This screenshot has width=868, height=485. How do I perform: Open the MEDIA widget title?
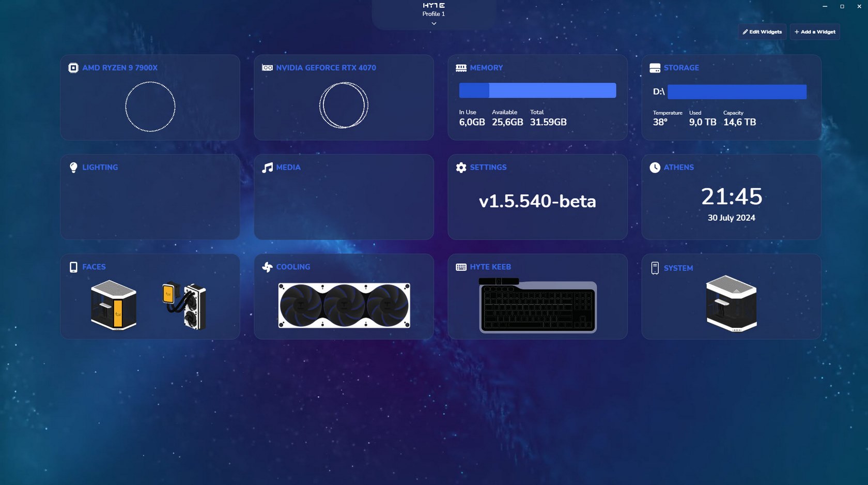(x=288, y=168)
